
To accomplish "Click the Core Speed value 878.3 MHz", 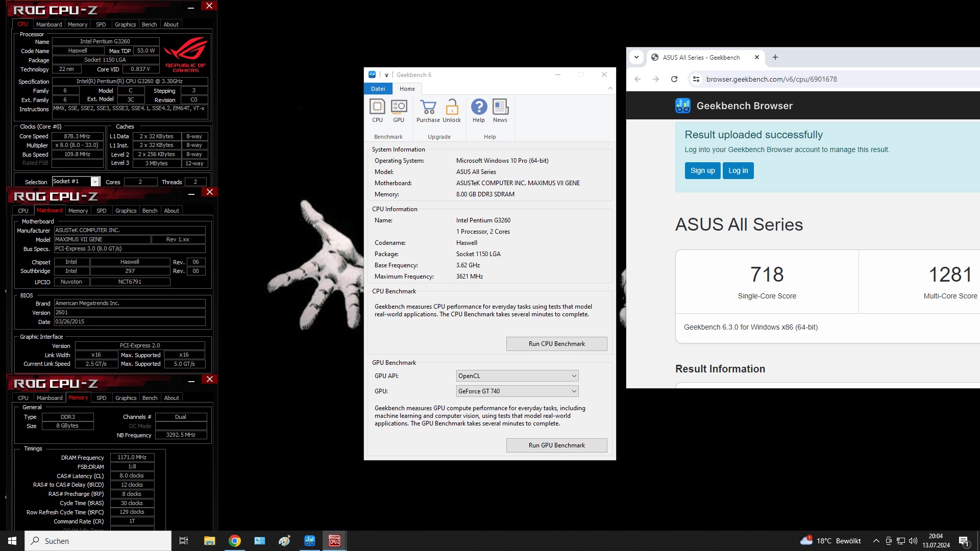I will [x=77, y=136].
